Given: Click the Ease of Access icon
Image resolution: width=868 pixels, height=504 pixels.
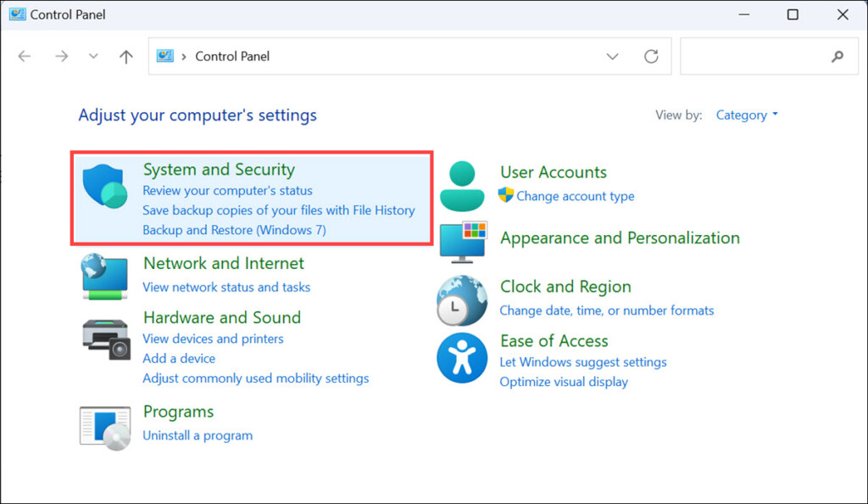Looking at the screenshot, I should [462, 357].
